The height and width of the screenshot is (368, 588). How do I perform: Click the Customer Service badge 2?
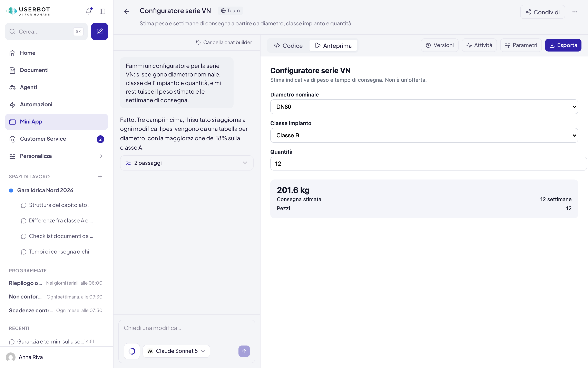click(100, 139)
